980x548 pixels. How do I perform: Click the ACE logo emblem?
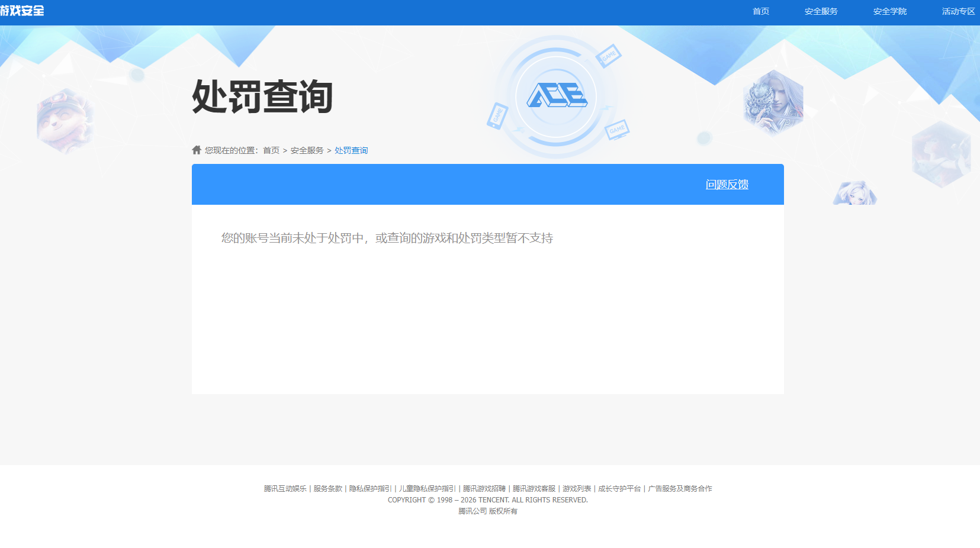[x=557, y=96]
